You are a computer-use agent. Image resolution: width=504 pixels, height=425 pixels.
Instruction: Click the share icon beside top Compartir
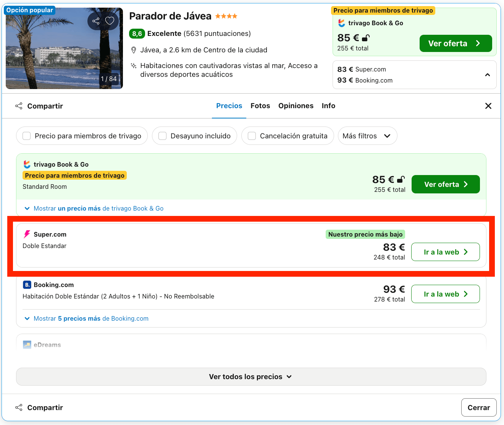click(19, 106)
